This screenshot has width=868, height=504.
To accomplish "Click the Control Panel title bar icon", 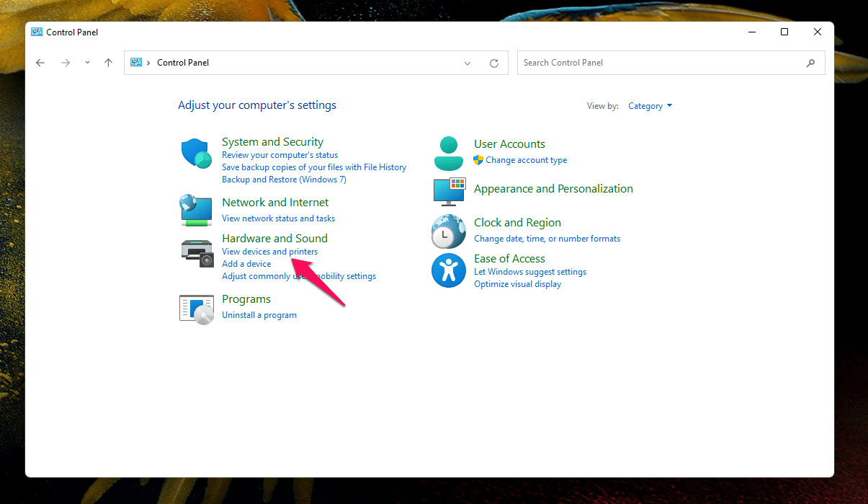I will coord(37,32).
